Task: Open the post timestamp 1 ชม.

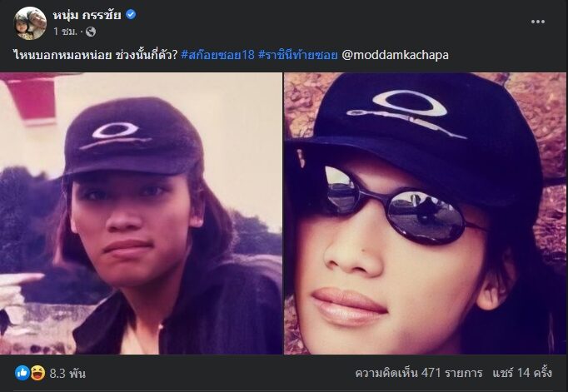Action: (x=66, y=32)
